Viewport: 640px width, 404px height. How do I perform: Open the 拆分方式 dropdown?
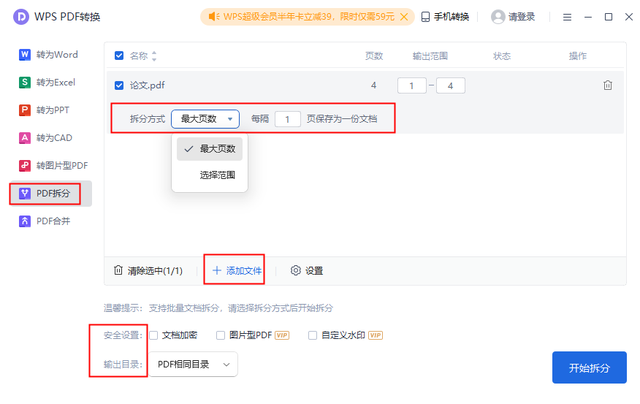coord(205,119)
